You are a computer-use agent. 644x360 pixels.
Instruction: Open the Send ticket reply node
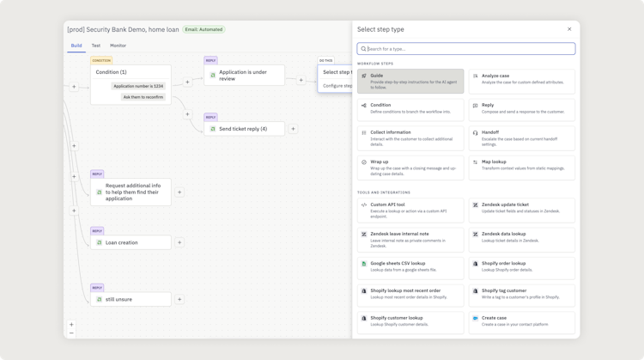(x=244, y=129)
